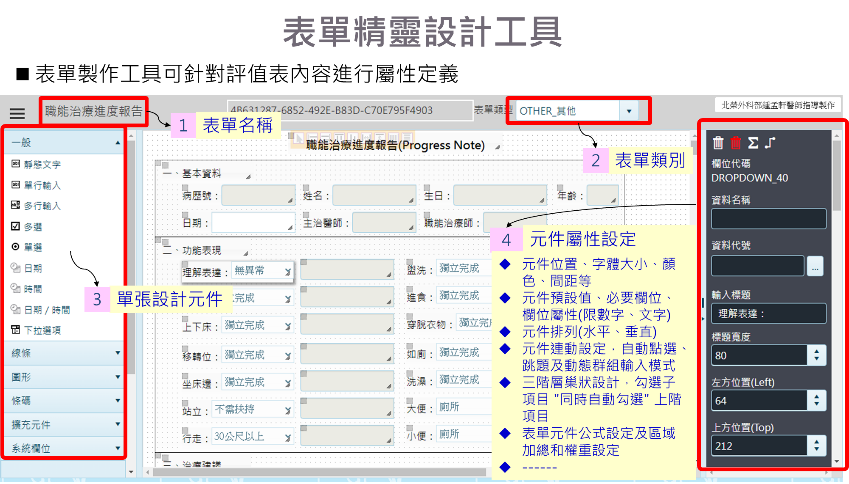Click the 姓名 input box
This screenshot has width=849, height=484.
click(x=374, y=195)
